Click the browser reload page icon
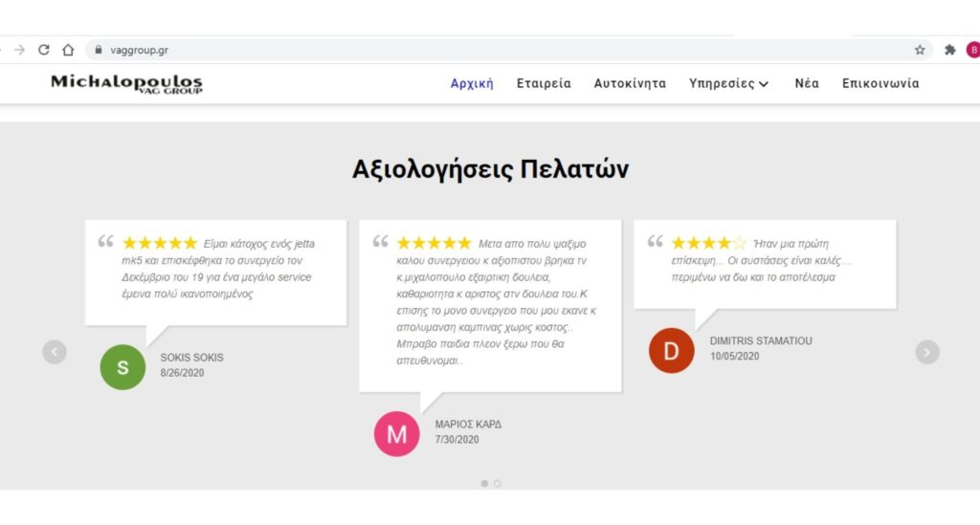Screen dimensions: 980x525 click(44, 50)
